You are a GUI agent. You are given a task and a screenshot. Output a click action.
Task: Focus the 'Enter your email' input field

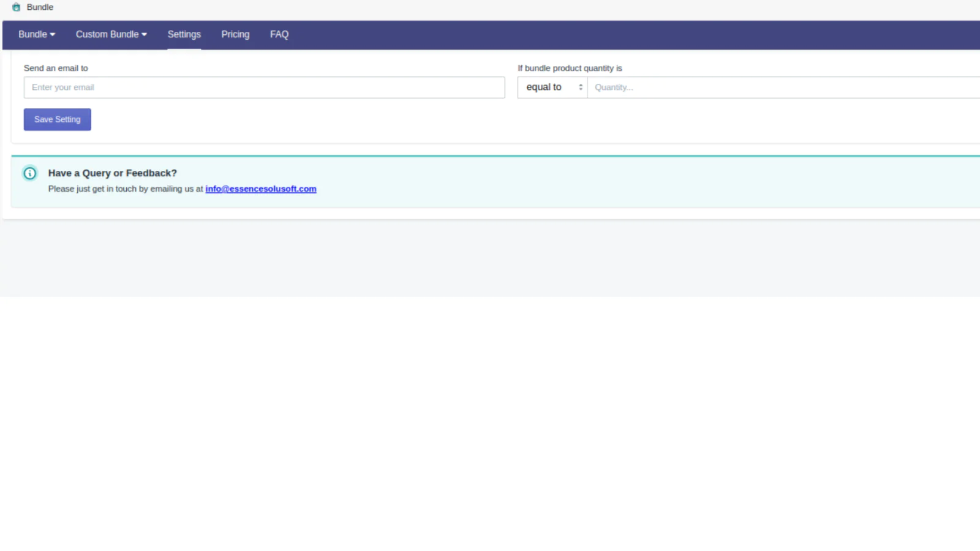265,88
